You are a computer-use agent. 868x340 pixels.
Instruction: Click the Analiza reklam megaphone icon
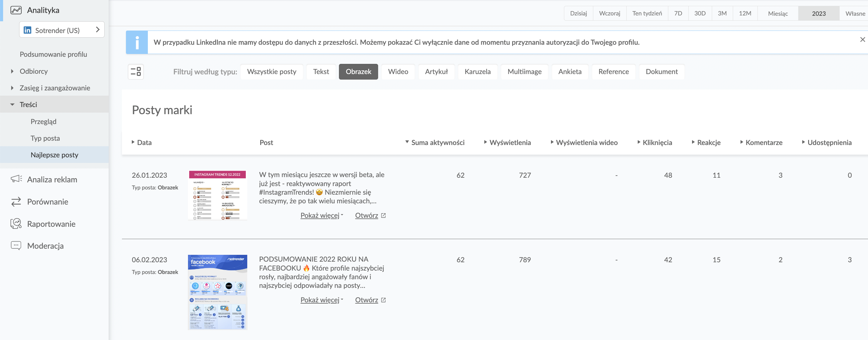click(x=16, y=179)
